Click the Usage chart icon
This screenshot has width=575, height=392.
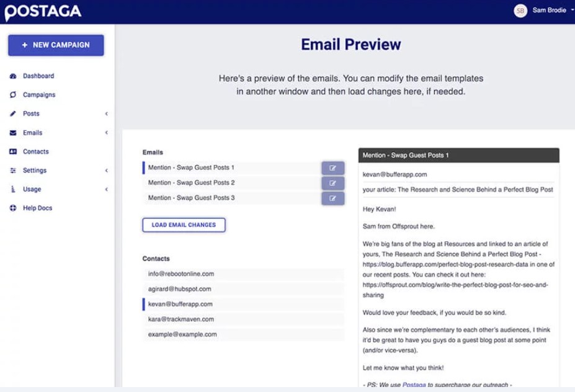click(x=13, y=189)
